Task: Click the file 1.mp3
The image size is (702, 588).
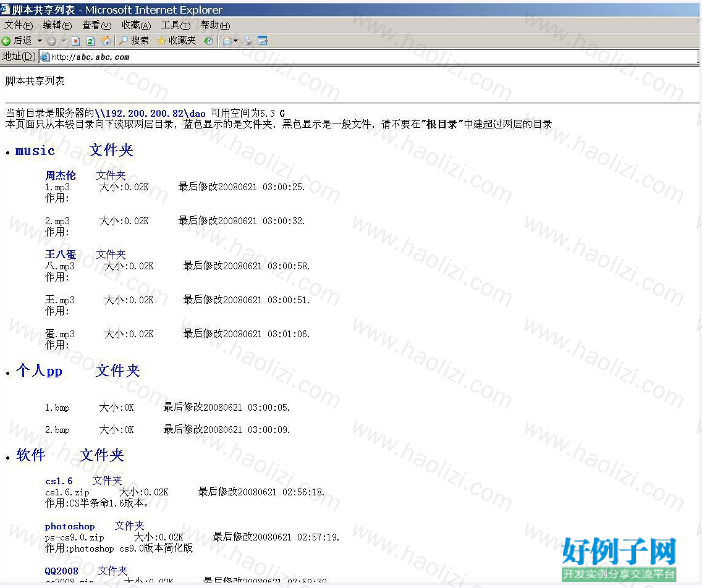Action: (x=57, y=187)
